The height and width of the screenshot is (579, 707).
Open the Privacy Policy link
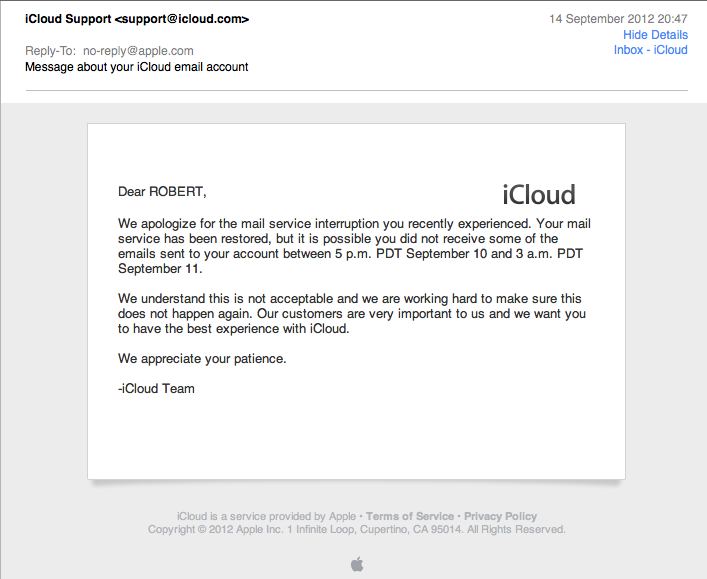[x=500, y=516]
